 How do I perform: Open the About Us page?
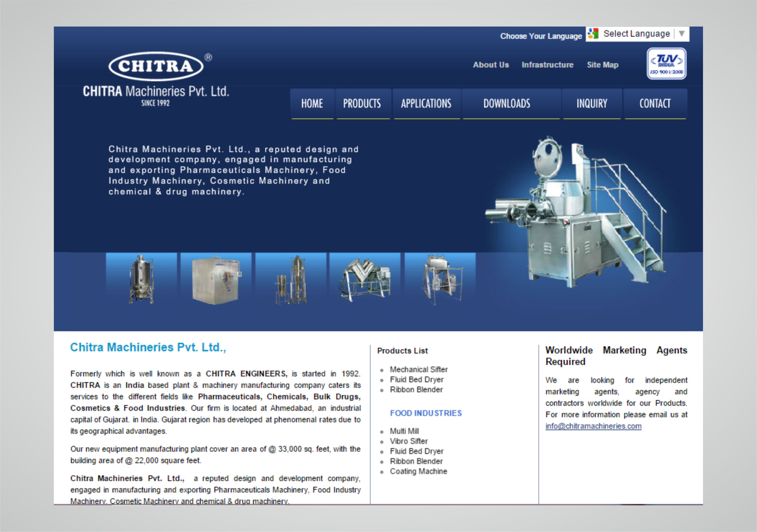point(491,65)
